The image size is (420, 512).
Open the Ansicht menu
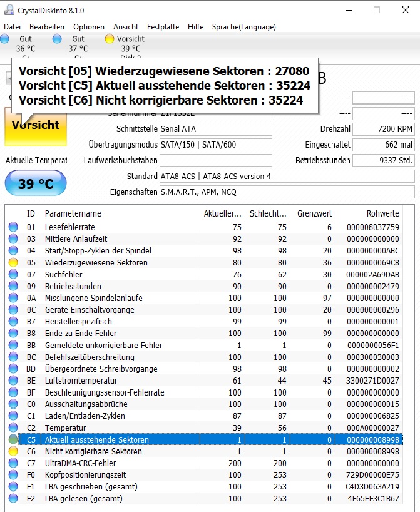coord(126,27)
